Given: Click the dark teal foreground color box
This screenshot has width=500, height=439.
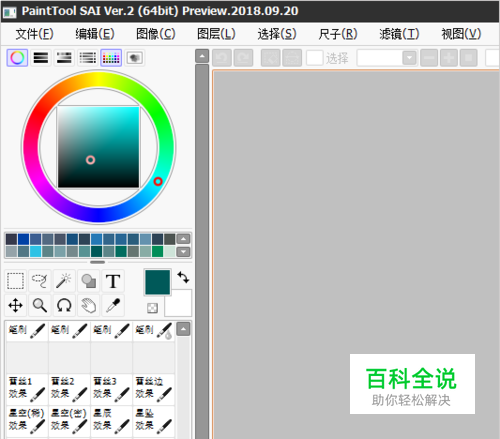Looking at the screenshot, I should (157, 282).
